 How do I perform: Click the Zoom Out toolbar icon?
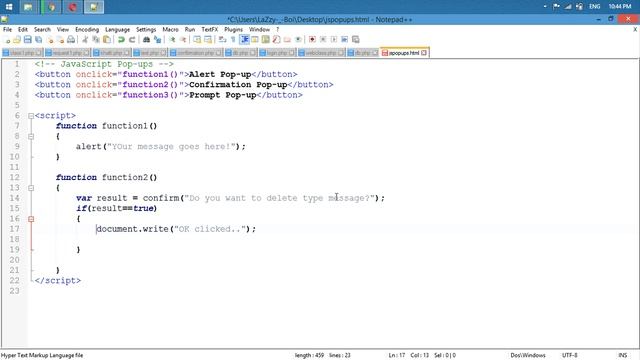pos(183,40)
